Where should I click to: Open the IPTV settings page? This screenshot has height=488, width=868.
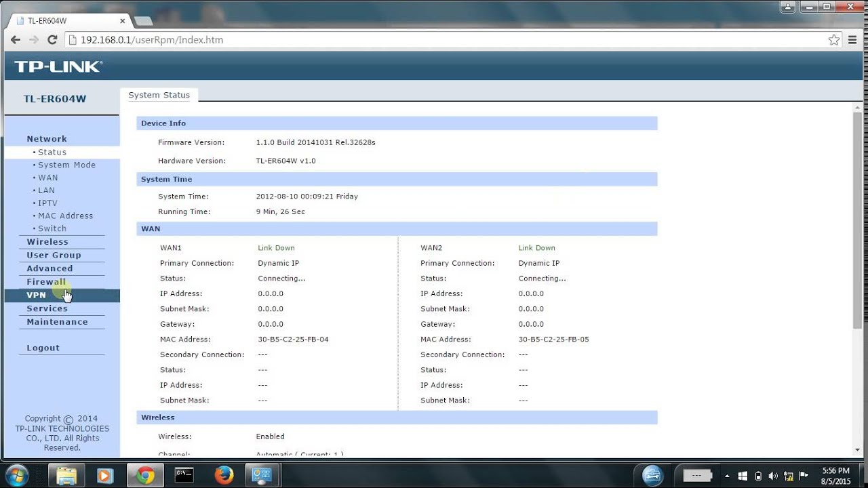(47, 203)
